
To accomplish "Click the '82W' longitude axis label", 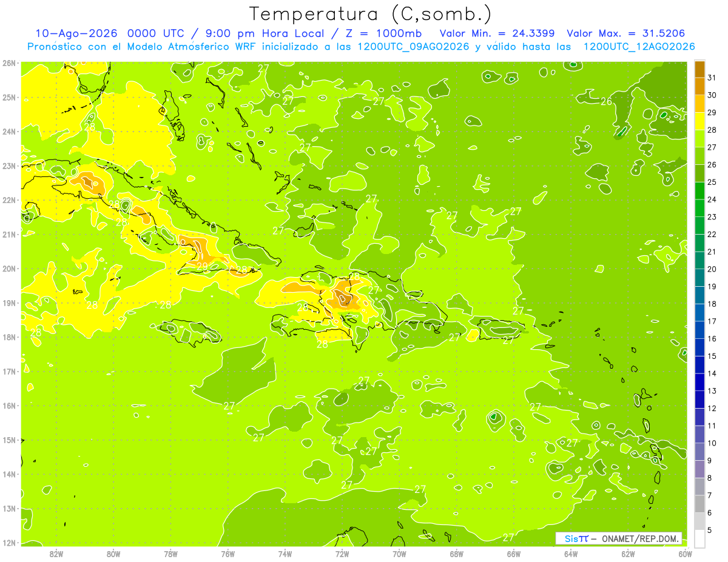I will point(56,554).
